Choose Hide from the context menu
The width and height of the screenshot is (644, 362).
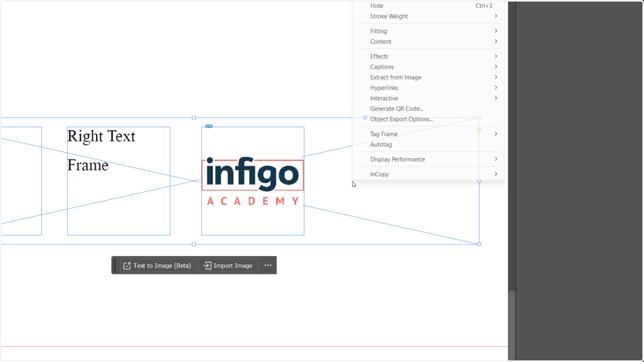click(x=428, y=6)
